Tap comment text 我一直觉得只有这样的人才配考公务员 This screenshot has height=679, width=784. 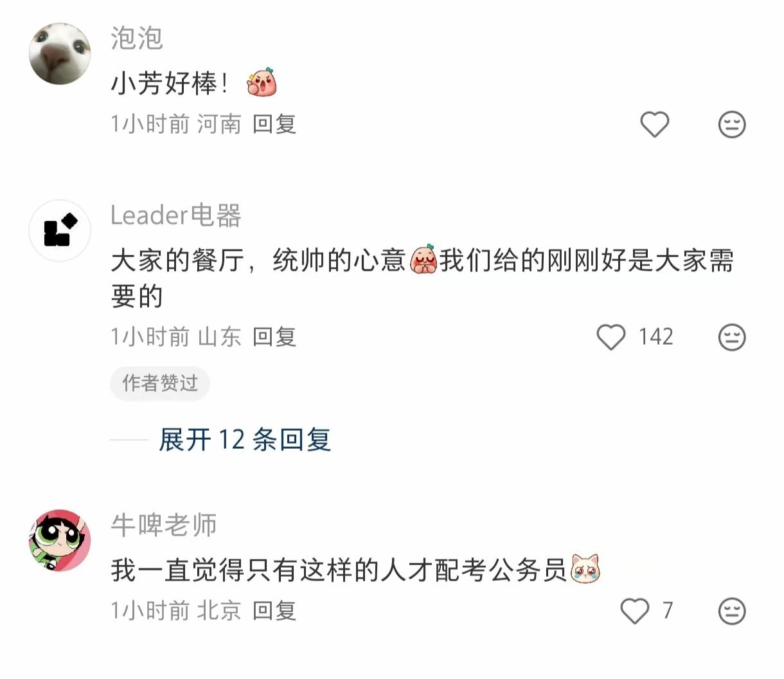[339, 570]
